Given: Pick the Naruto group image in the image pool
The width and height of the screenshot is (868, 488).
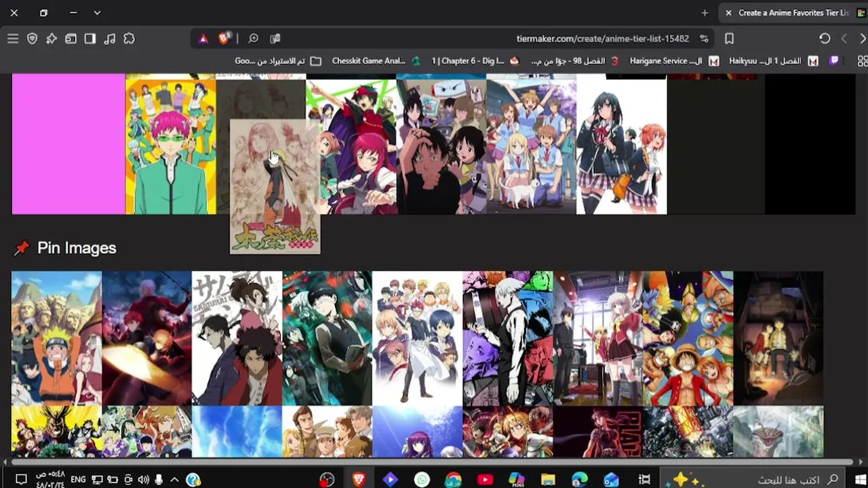Looking at the screenshot, I should tap(56, 338).
